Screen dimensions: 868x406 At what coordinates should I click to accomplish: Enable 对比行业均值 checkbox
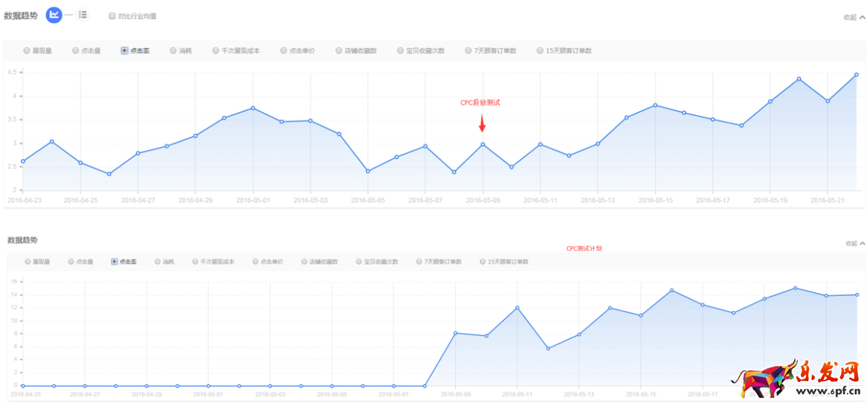112,15
